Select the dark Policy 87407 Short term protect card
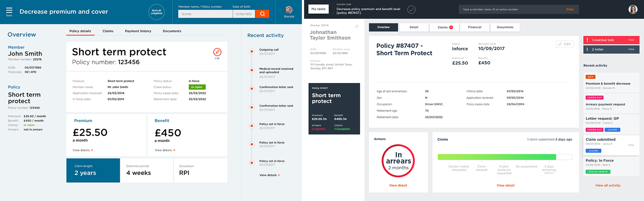The height and width of the screenshot is (201, 644). coord(334,109)
